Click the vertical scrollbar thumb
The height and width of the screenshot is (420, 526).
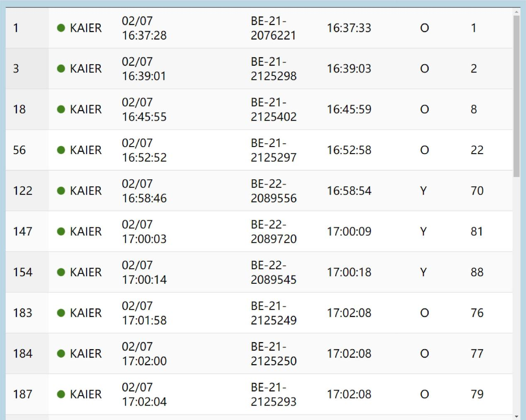[516, 95]
